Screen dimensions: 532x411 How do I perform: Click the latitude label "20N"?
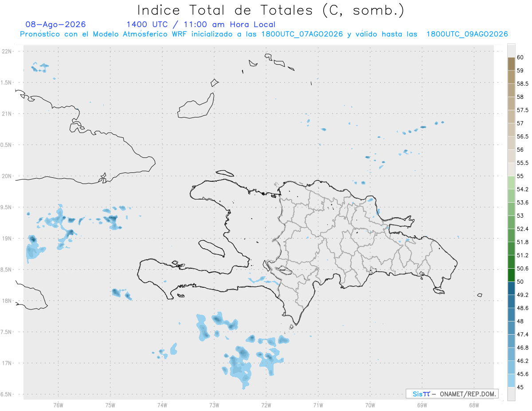point(8,176)
